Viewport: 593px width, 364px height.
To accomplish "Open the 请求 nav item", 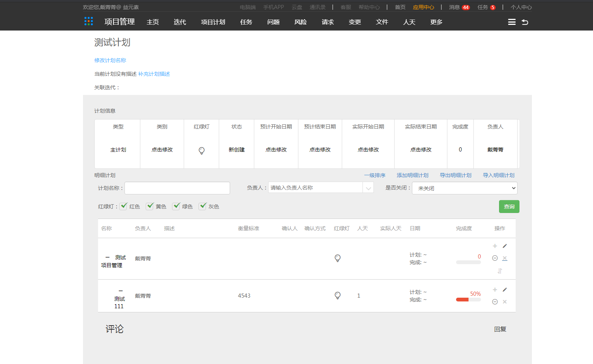I will click(328, 22).
